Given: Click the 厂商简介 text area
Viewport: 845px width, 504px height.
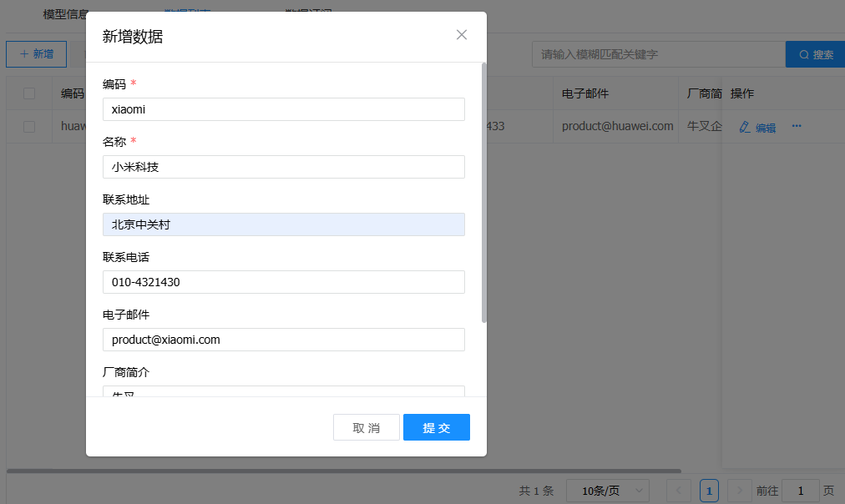Looking at the screenshot, I should [x=283, y=391].
